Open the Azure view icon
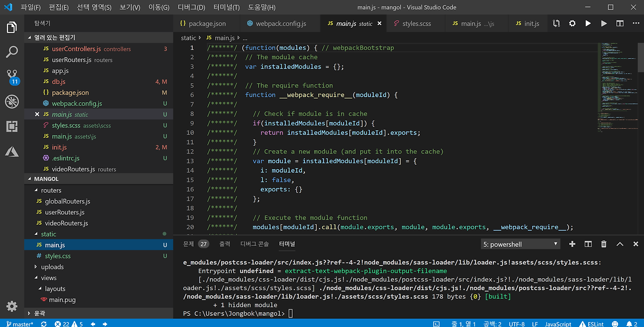Screen dimensions: 644x327 point(12,151)
